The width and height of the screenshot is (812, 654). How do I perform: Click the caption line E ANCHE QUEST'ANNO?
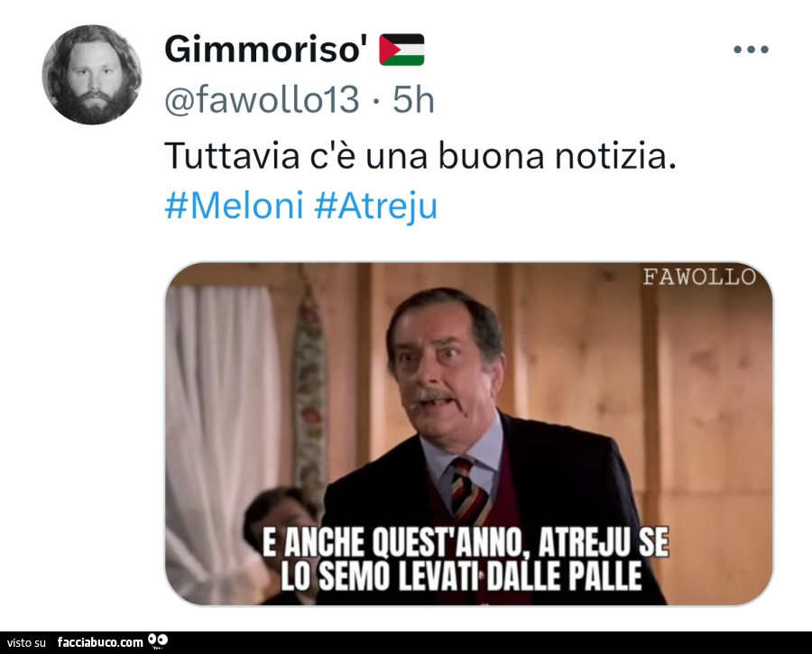click(x=466, y=543)
